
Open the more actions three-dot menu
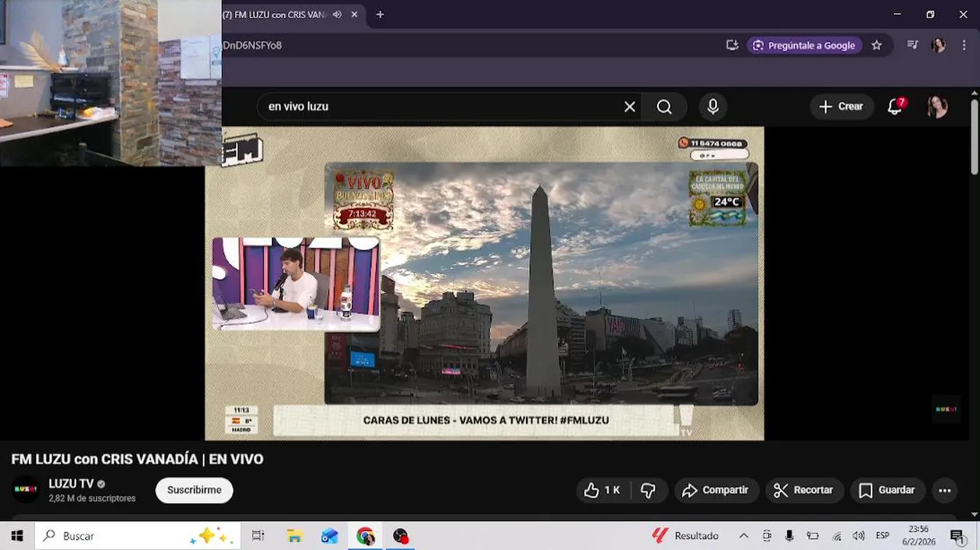[945, 490]
